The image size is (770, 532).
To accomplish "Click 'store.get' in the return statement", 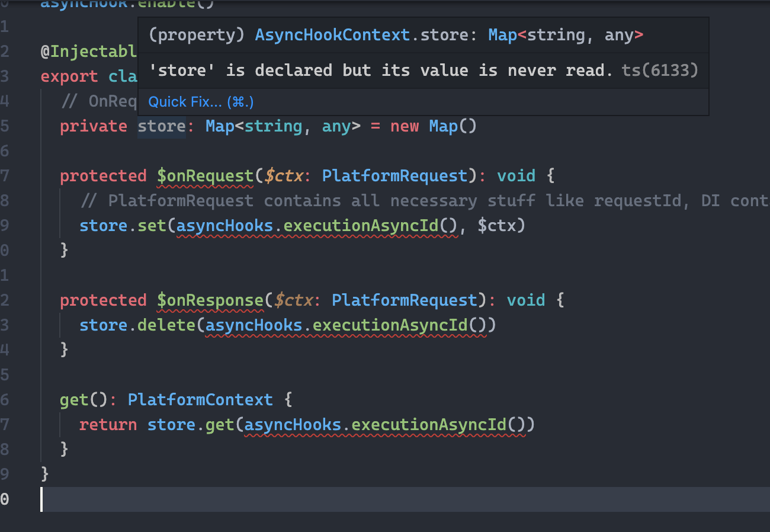I will coord(191,425).
